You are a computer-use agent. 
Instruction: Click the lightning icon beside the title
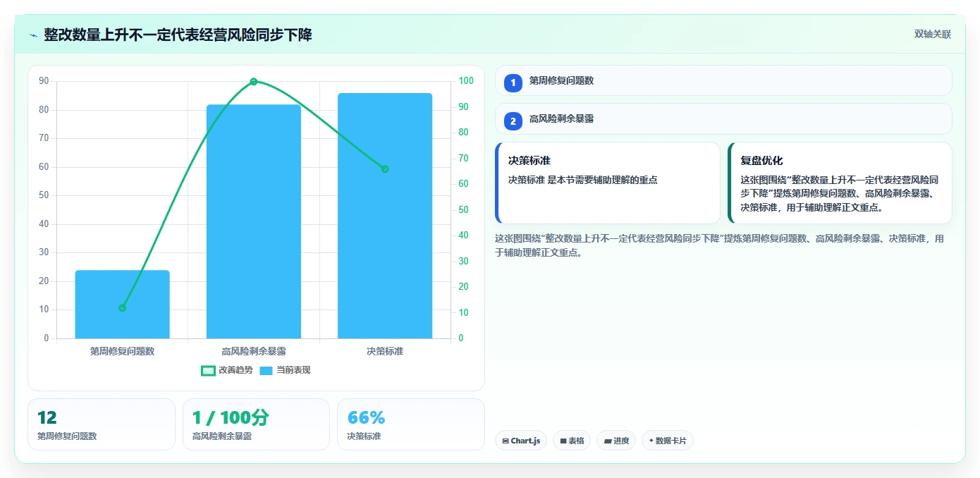tap(33, 35)
